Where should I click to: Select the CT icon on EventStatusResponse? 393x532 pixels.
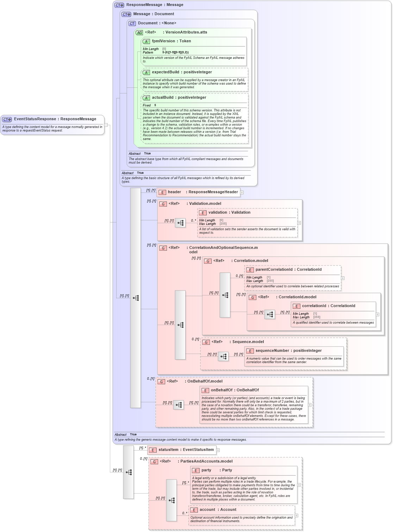[6, 119]
